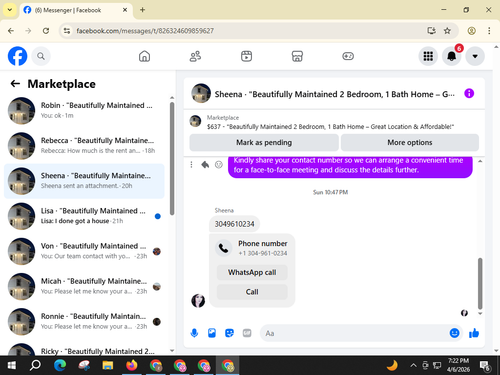The image size is (500, 375).
Task: Open the Marketplace storefront icon
Action: pyautogui.click(x=297, y=56)
